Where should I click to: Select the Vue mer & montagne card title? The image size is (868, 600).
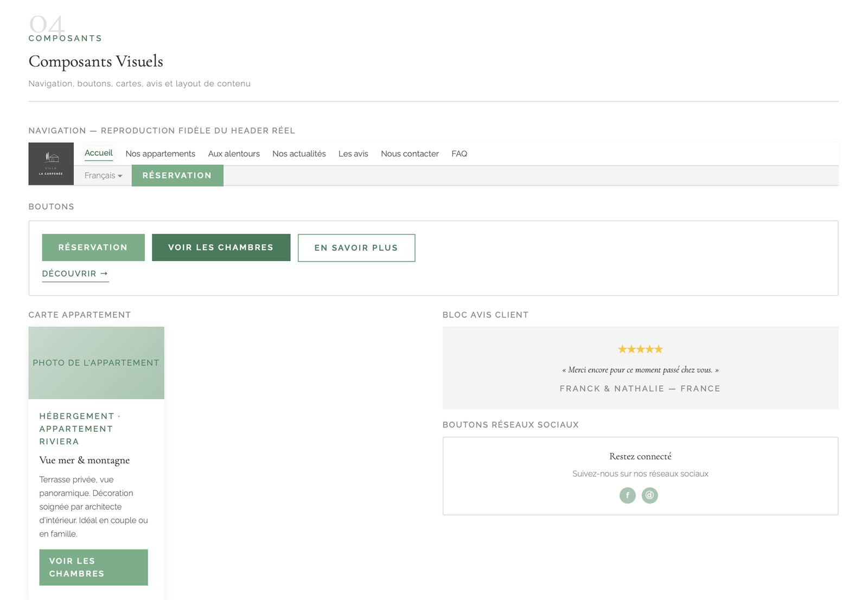[85, 461]
